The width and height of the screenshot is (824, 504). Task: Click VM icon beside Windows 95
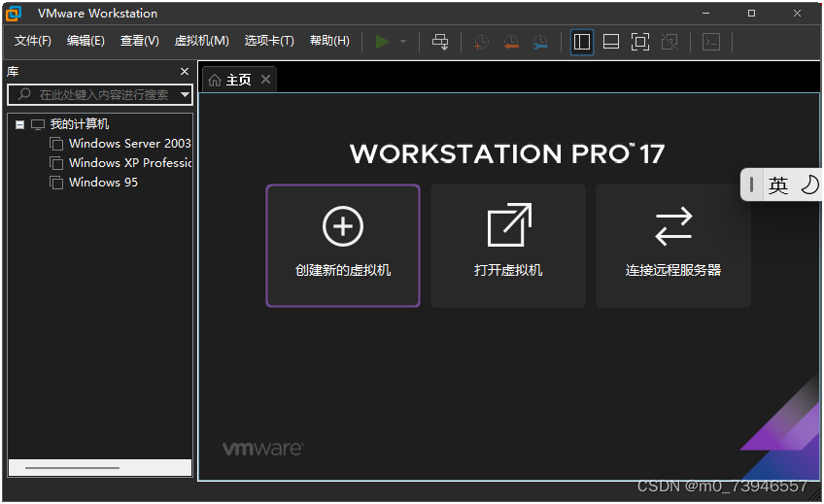[56, 183]
